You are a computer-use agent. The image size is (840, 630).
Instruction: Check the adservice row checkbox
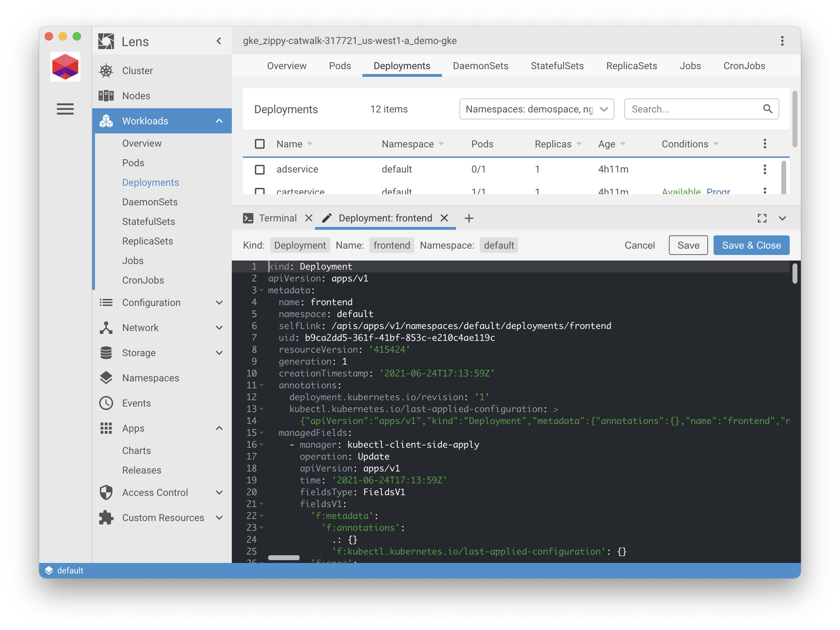260,170
